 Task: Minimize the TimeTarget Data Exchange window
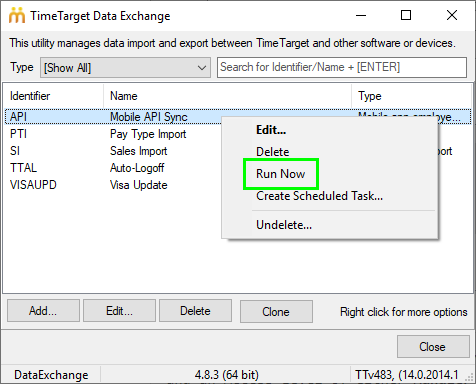tap(361, 15)
